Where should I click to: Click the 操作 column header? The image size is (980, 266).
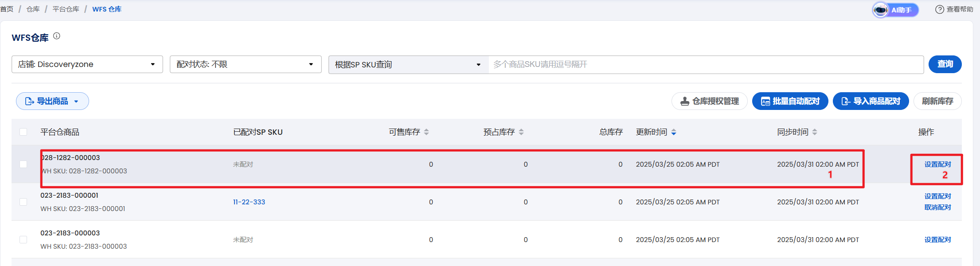(926, 132)
